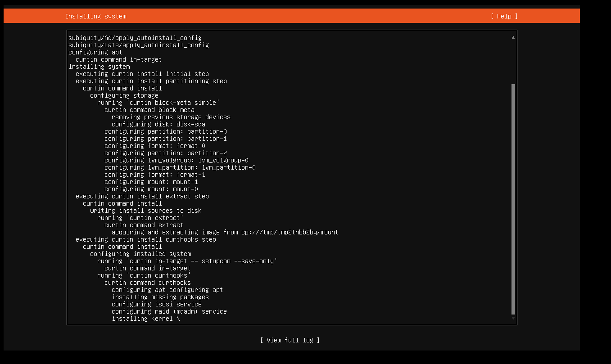
Task: Click 'executing curtin install curthooks step' line
Action: pos(146,239)
